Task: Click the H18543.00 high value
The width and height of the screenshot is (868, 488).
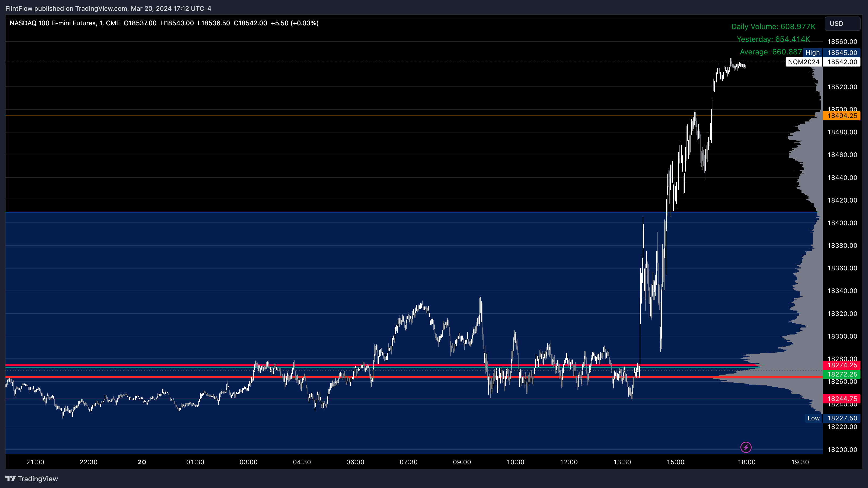Action: (x=177, y=23)
